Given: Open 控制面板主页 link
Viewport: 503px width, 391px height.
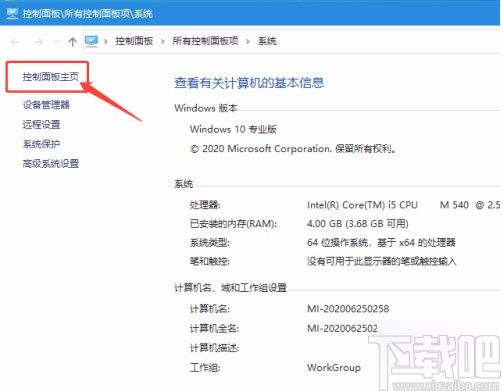Looking at the screenshot, I should point(51,77).
